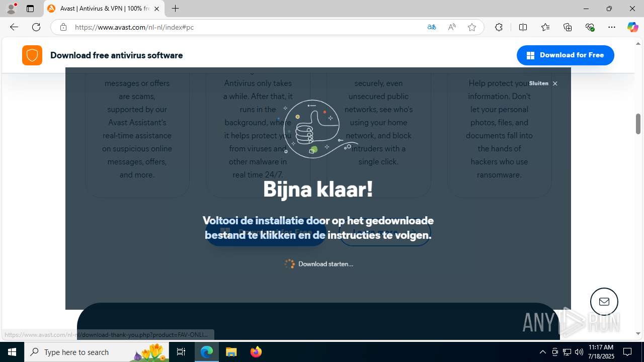The height and width of the screenshot is (362, 644).
Task: Open the Tab actions menu icon
Action: [30, 9]
